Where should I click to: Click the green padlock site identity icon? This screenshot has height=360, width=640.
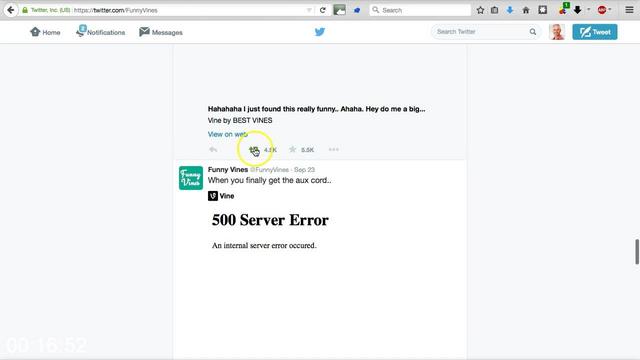[25, 10]
